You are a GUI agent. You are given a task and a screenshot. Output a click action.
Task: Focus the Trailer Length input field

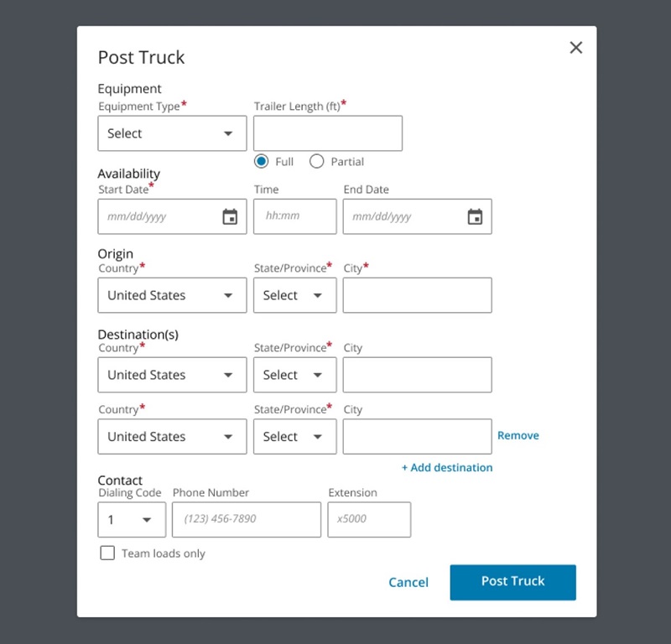click(x=327, y=133)
